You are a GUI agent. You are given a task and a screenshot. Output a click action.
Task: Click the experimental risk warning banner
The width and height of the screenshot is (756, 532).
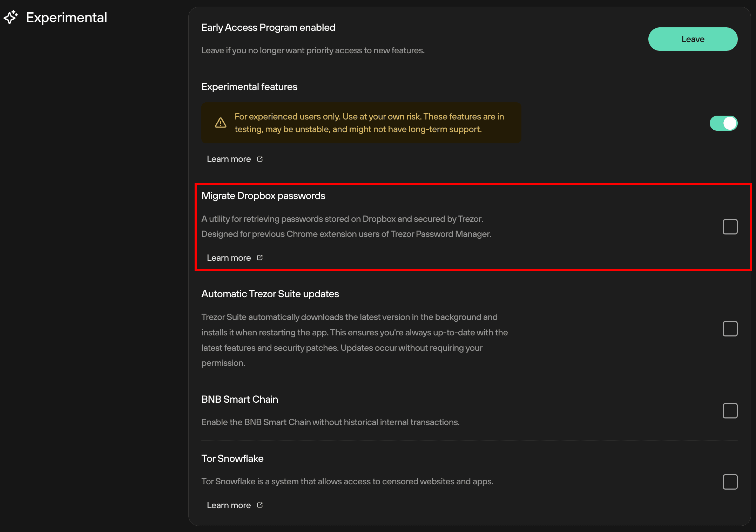tap(361, 123)
